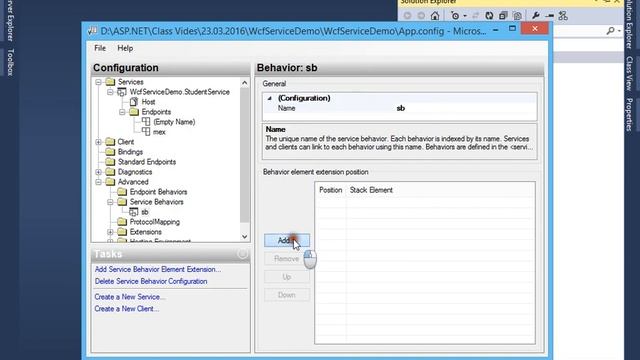The height and width of the screenshot is (360, 640).
Task: Click the Up reorder button
Action: tap(287, 277)
